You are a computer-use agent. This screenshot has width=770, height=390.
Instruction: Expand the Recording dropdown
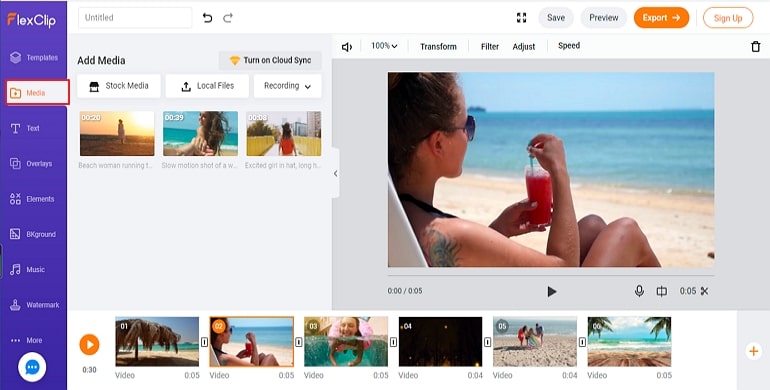coord(288,86)
